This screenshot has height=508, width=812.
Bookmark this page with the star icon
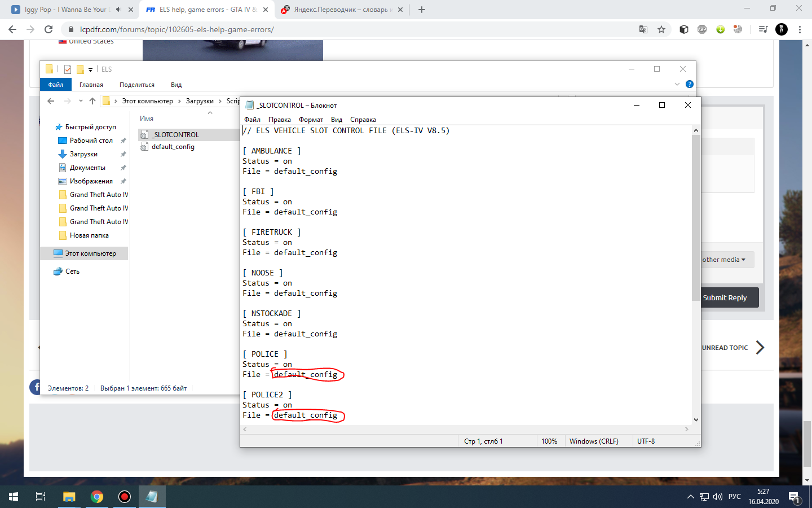point(661,29)
